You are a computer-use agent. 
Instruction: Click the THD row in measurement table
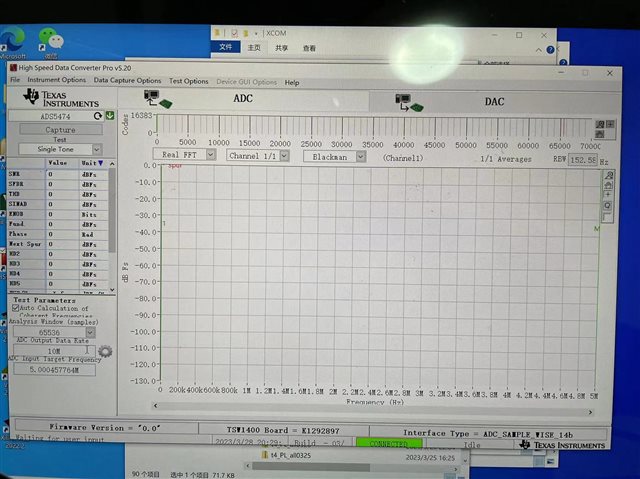(x=58, y=194)
